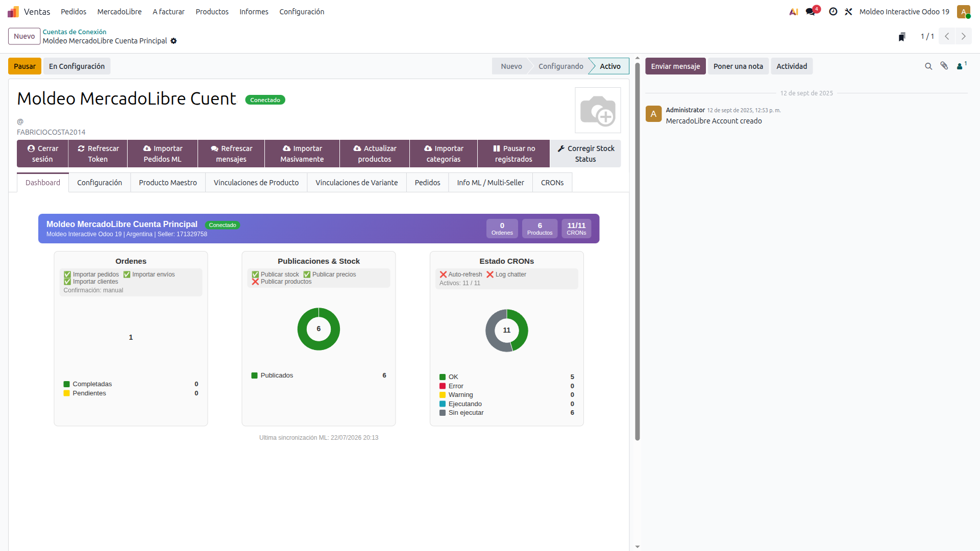This screenshot has height=551, width=980.
Task: Click the Administrator avatar in the chatter
Action: 653,114
